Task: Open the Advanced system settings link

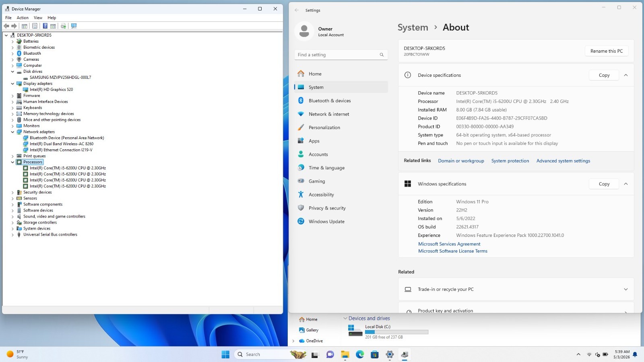Action: pyautogui.click(x=563, y=161)
